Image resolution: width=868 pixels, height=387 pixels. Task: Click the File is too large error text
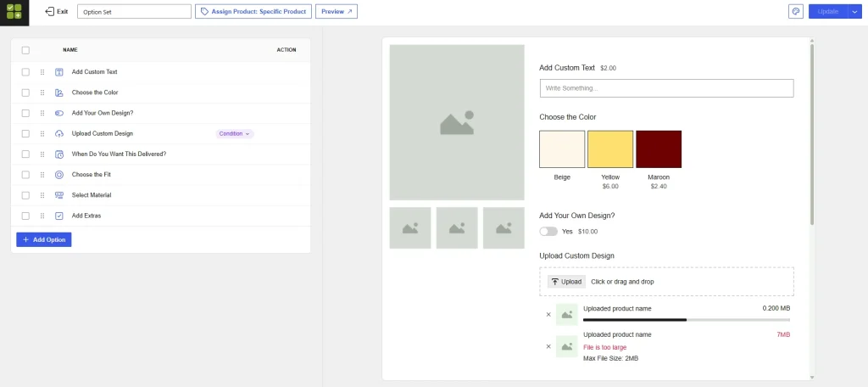(x=605, y=347)
